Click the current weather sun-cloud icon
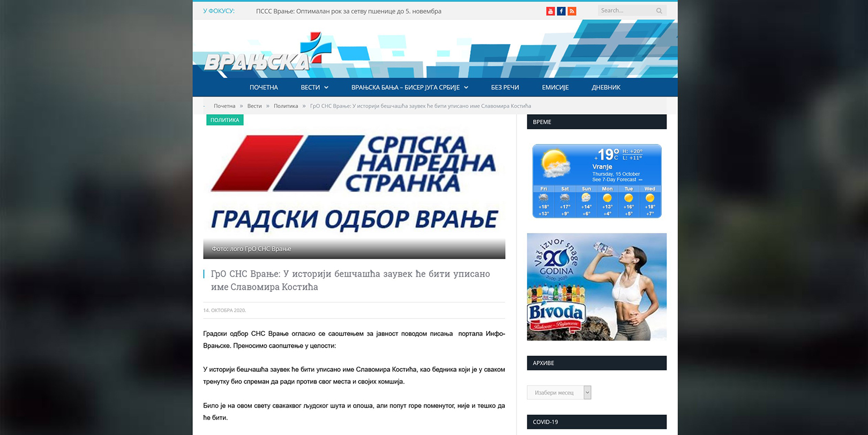 pyautogui.click(x=555, y=163)
